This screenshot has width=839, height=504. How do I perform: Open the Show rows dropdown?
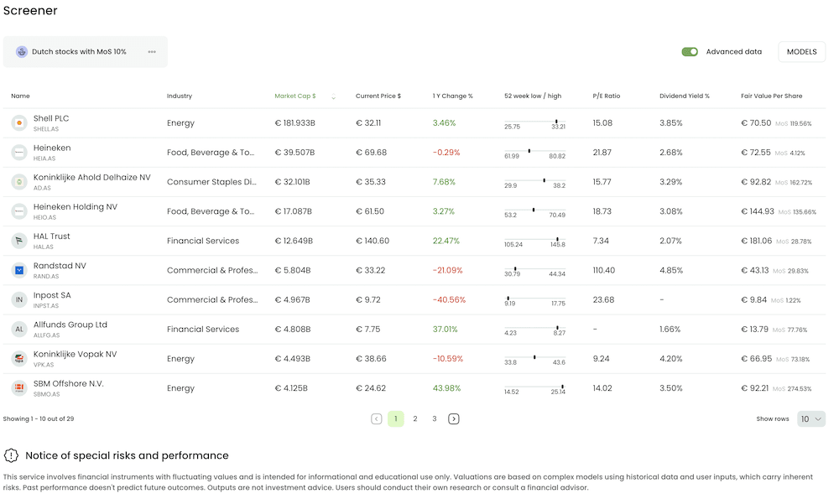(809, 418)
